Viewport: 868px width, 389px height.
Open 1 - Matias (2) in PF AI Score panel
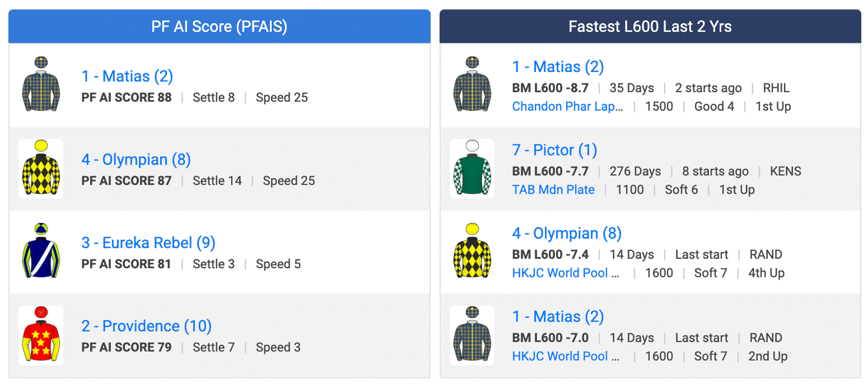(x=127, y=76)
